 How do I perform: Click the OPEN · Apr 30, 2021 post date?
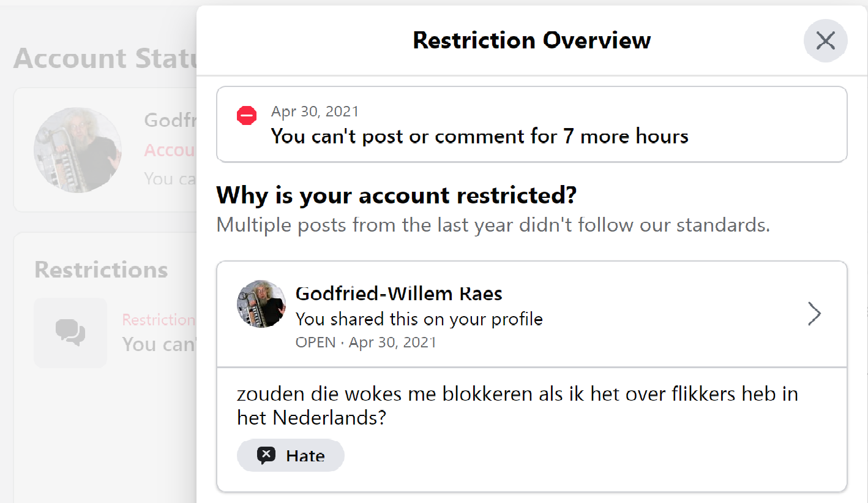pos(366,342)
